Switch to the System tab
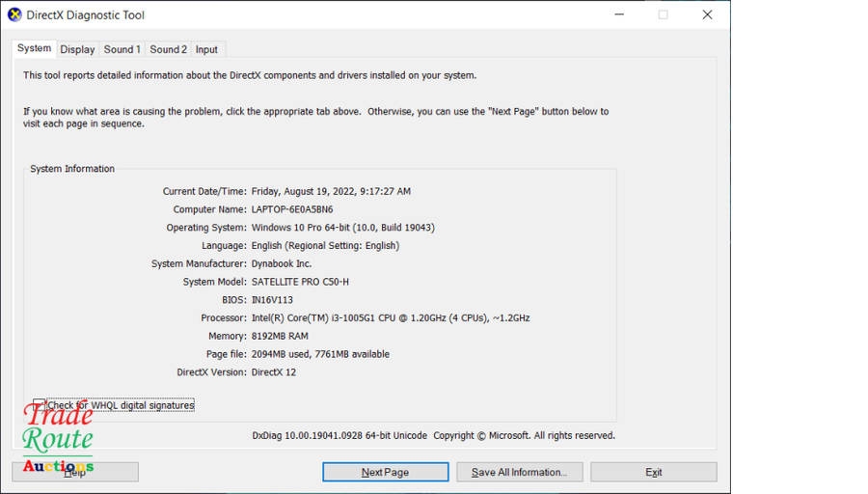The height and width of the screenshot is (494, 868). tap(35, 48)
